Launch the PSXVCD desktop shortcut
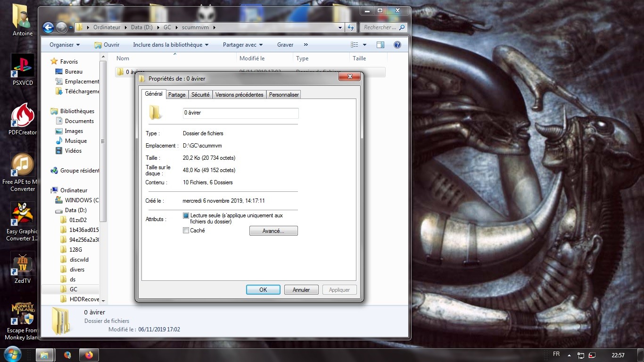 click(22, 70)
